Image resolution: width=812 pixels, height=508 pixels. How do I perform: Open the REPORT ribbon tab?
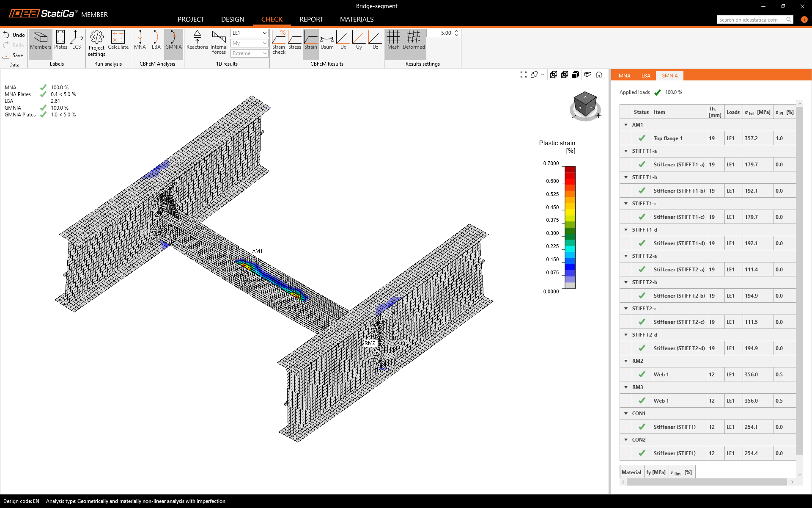click(311, 19)
